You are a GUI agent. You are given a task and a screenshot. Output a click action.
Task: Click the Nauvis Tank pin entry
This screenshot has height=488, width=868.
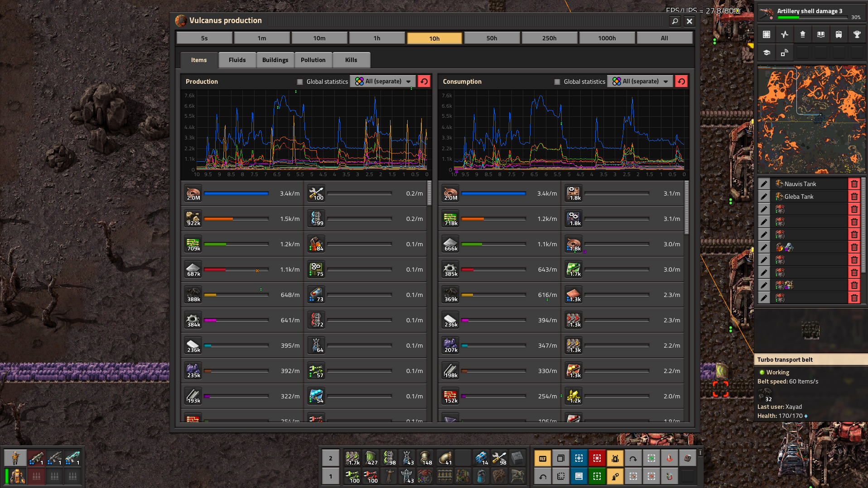point(809,184)
